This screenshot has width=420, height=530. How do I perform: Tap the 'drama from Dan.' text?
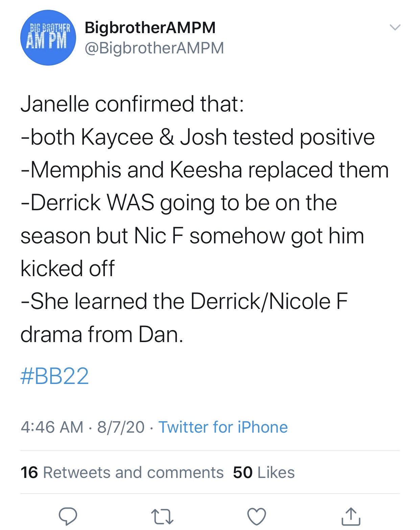click(x=102, y=334)
